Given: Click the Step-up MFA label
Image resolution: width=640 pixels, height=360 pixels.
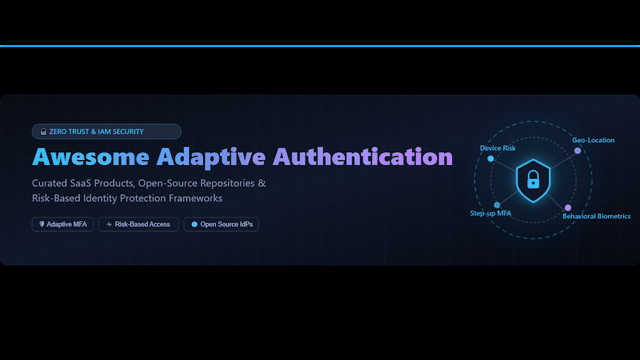Looking at the screenshot, I should tap(491, 213).
